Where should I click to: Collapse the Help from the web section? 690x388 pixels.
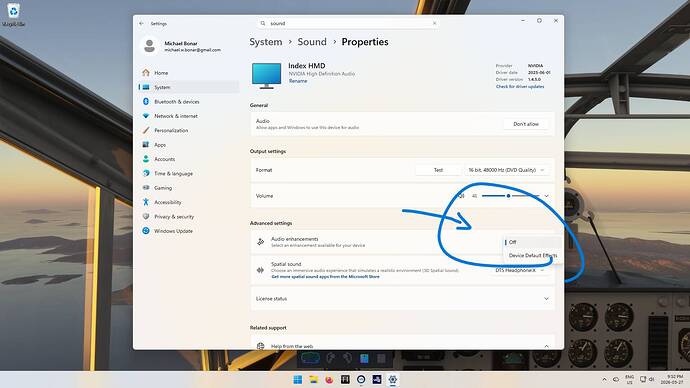546,346
